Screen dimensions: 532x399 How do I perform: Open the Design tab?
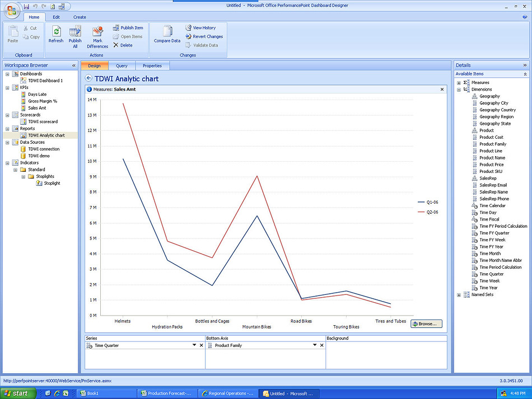[94, 66]
